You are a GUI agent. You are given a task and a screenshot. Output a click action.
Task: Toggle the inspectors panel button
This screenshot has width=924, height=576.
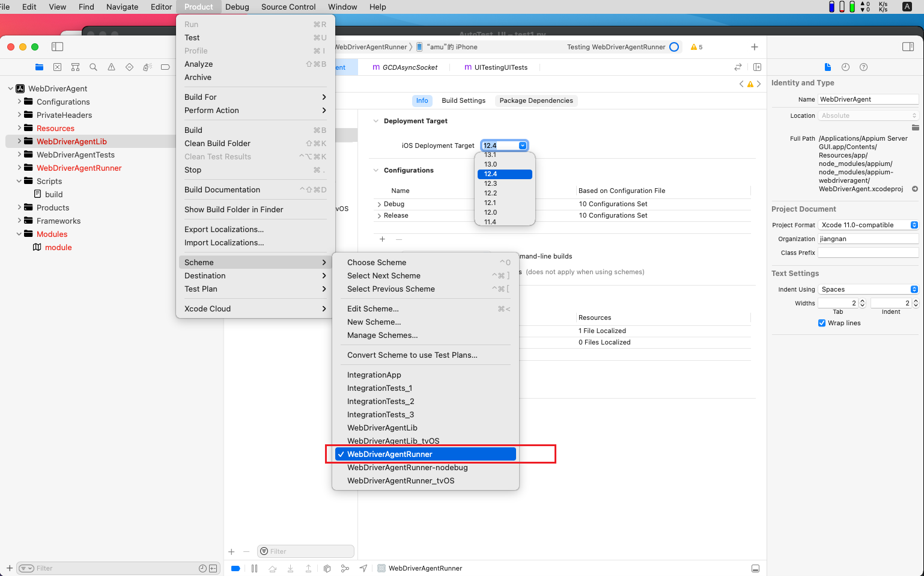point(908,47)
